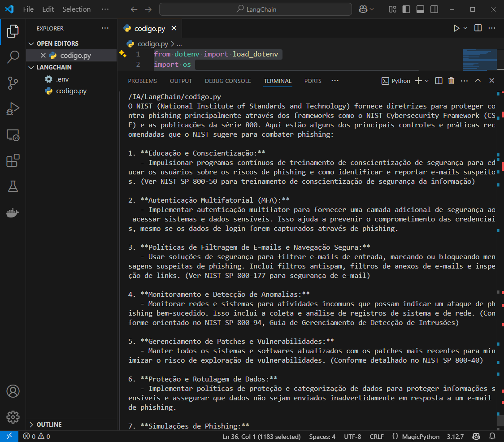Click the LangChain command center search box

(x=255, y=9)
